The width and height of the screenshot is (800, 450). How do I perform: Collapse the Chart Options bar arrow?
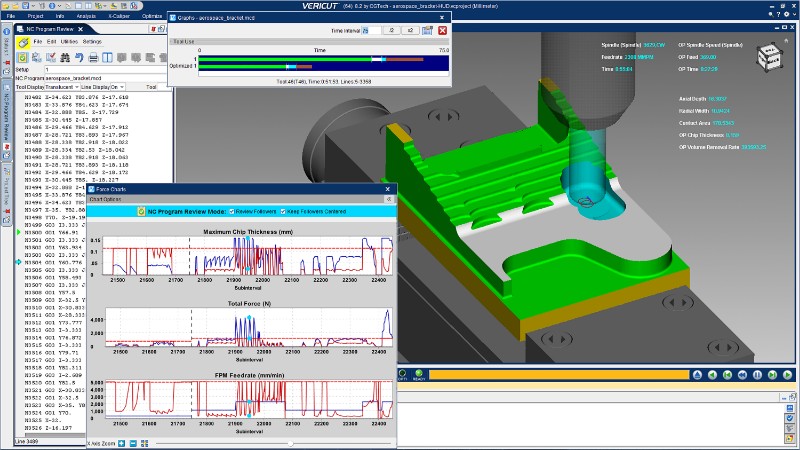[x=389, y=199]
